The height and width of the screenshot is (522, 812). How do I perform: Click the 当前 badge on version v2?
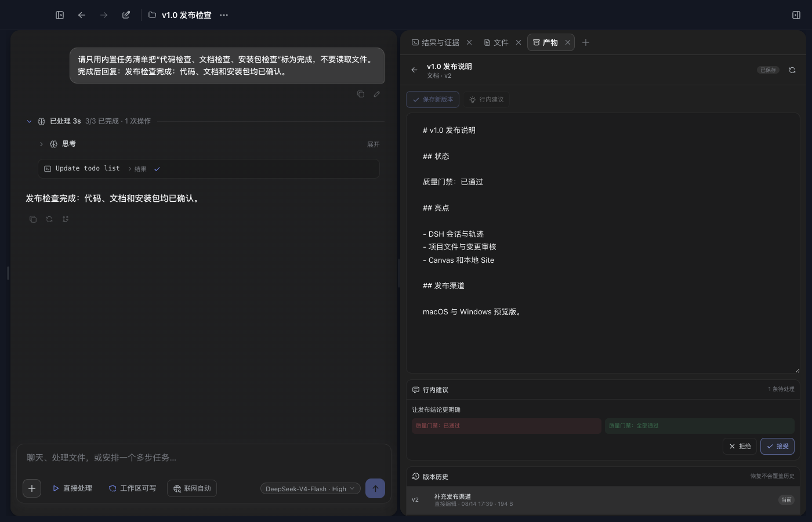tap(786, 500)
